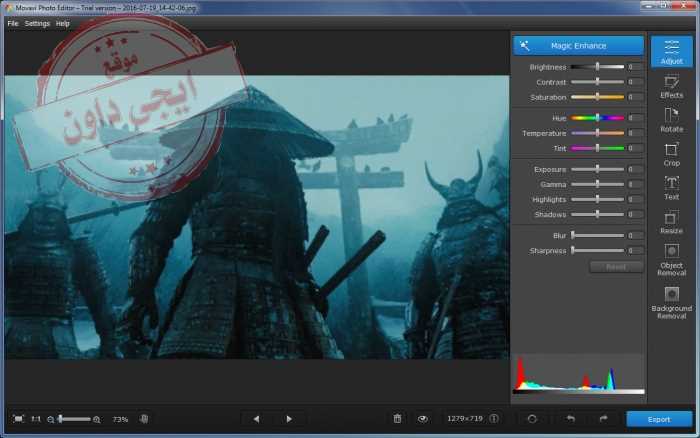Open the Text tool
700x438 pixels.
(671, 188)
